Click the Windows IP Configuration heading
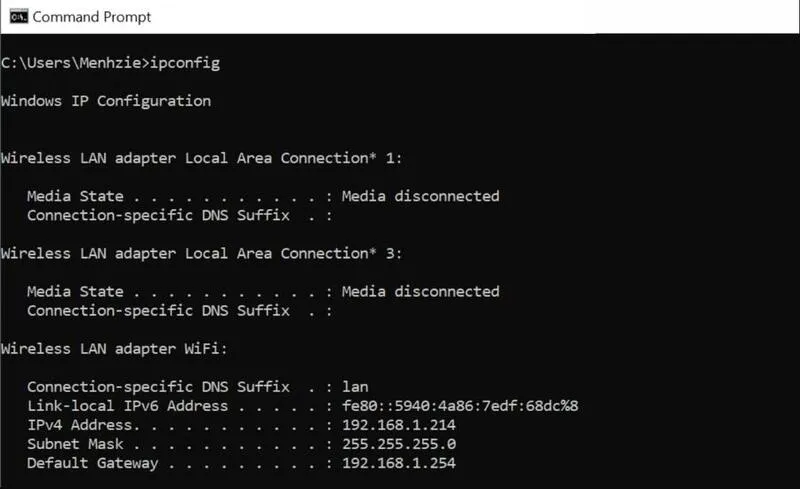Viewport: 800px width, 489px height. pos(106,101)
